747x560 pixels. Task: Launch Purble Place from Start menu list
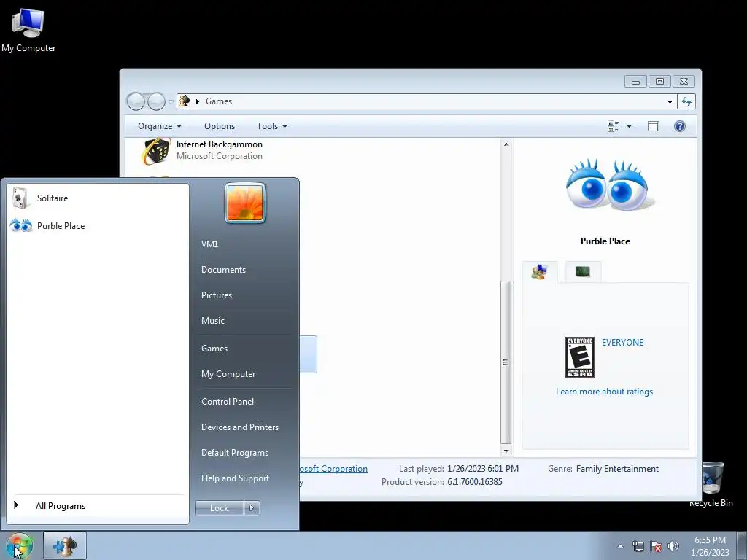[x=98, y=226]
